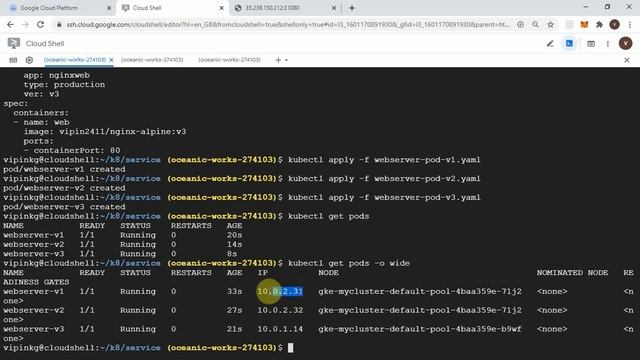Close the 35.239.150.212:31080 browser tab

tap(334, 8)
